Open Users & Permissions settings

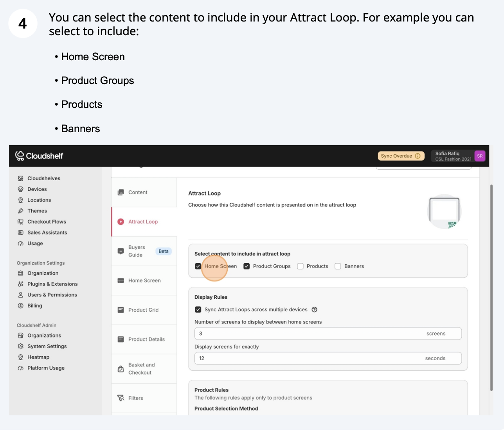(52, 295)
